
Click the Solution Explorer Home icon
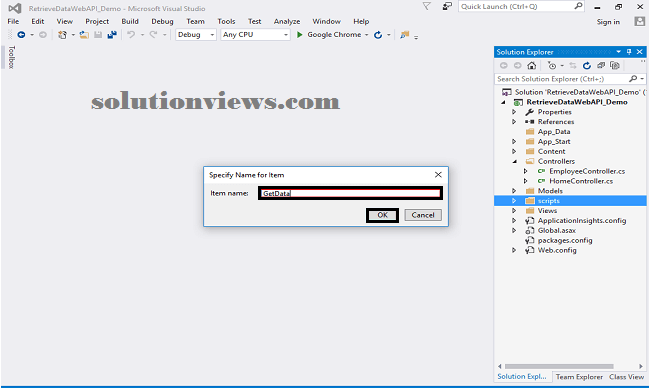(x=531, y=65)
